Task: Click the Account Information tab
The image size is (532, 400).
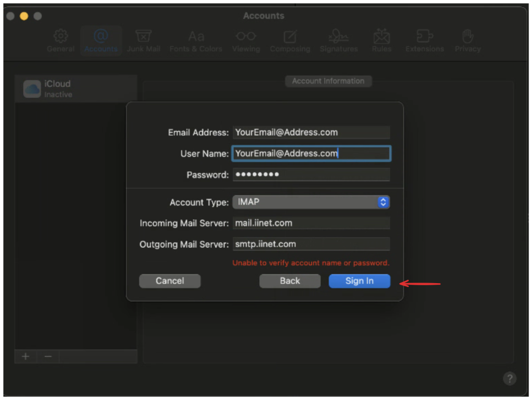Action: click(x=328, y=81)
